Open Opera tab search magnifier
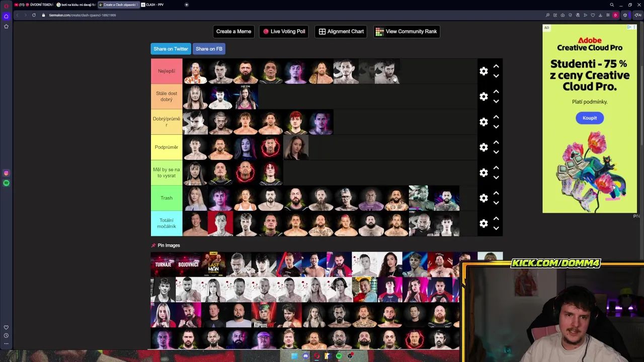Screen dimensions: 644x362 (x=612, y=5)
